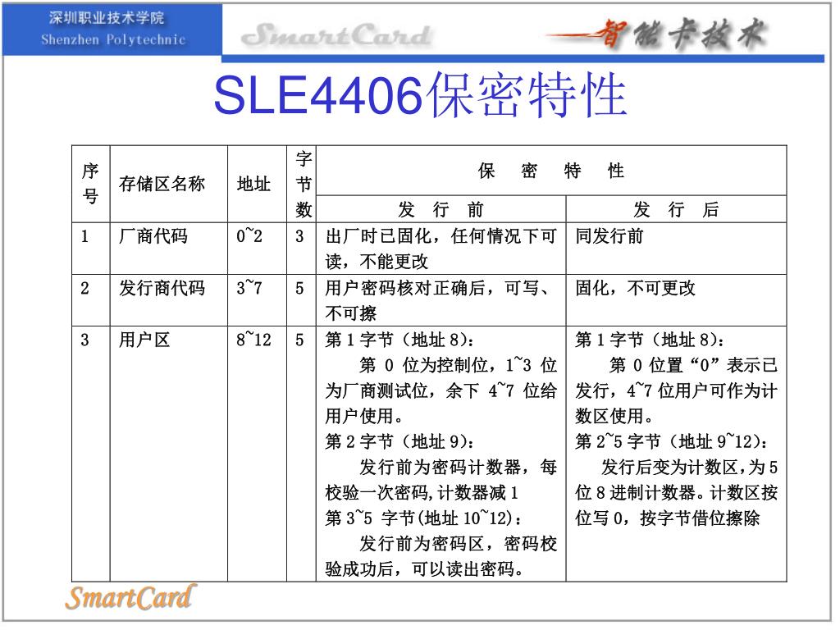The height and width of the screenshot is (630, 840).
Task: Click the 发行前 sub-header
Action: 441,209
